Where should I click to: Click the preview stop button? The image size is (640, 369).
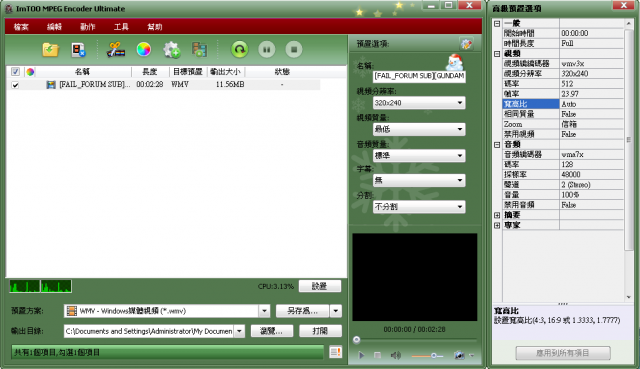coord(378,355)
